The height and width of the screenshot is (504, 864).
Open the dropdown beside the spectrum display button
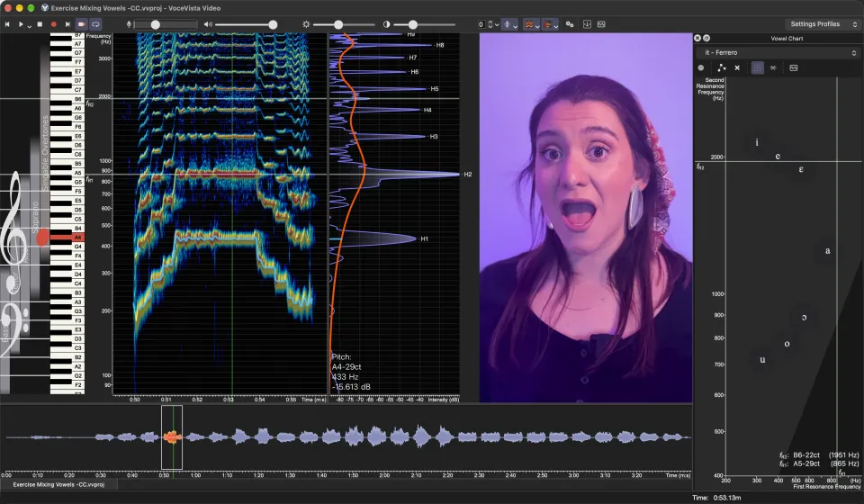tap(556, 25)
